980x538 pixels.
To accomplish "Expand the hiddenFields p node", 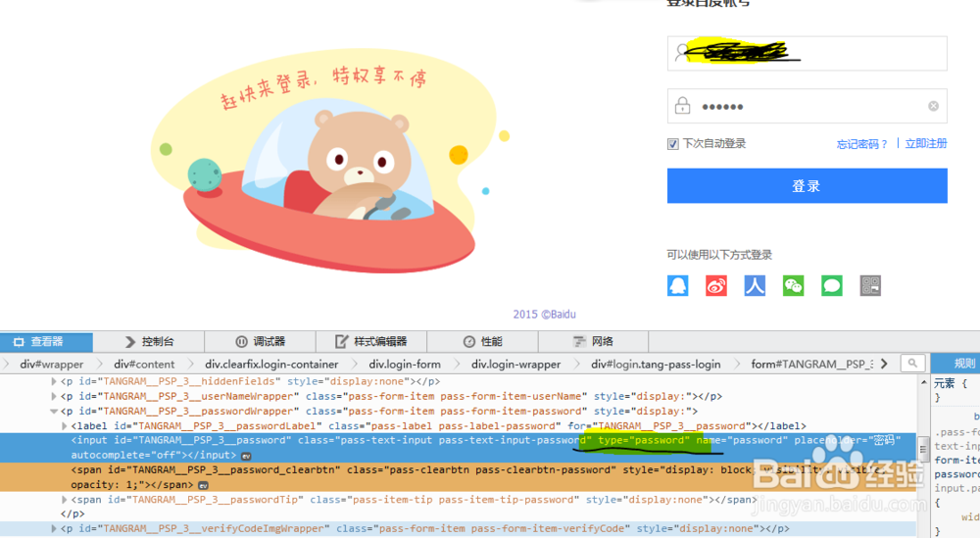I will coord(54,381).
